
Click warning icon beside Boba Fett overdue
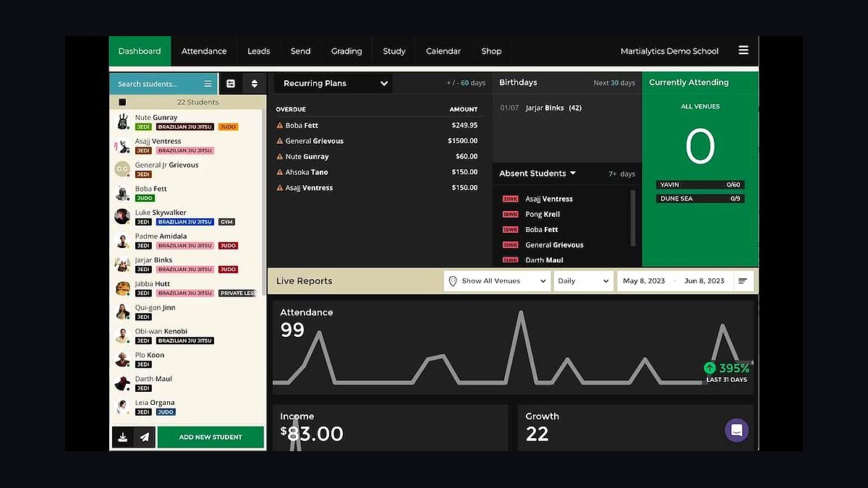pos(280,125)
